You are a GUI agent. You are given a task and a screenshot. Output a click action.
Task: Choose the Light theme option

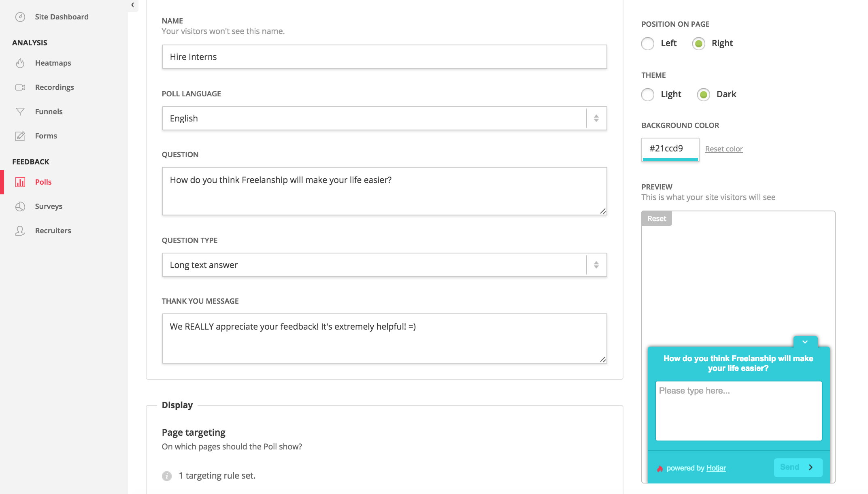point(648,95)
